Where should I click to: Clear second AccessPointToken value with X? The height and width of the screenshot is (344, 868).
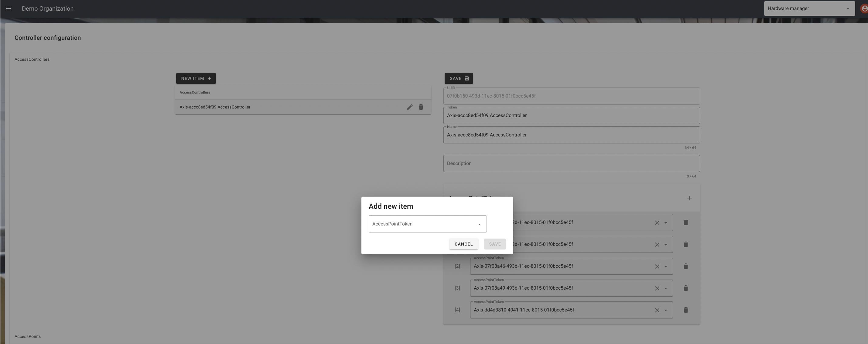pos(657,245)
